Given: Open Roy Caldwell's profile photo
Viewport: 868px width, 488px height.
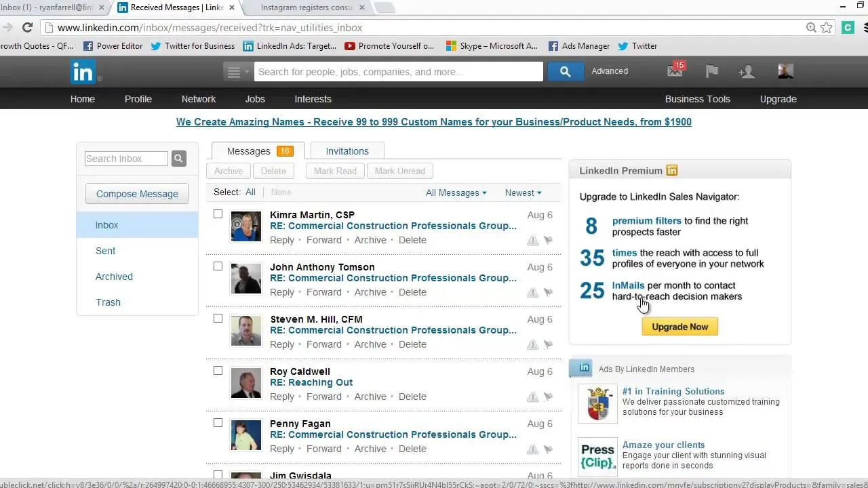Looking at the screenshot, I should 245,383.
